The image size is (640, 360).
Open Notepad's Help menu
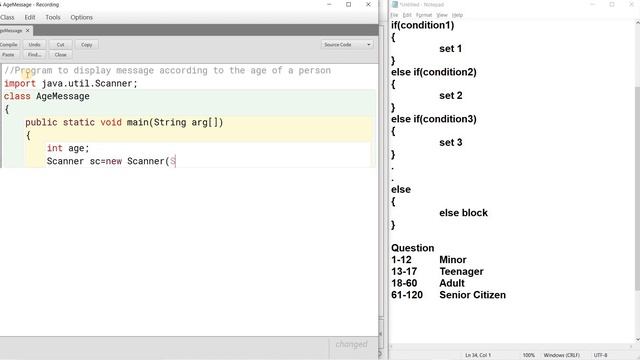tap(457, 15)
